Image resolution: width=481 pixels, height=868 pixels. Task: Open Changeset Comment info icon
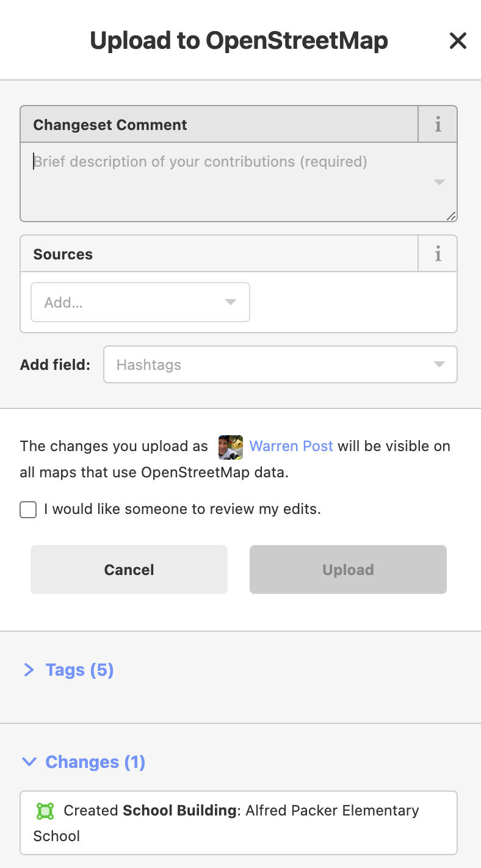click(438, 125)
